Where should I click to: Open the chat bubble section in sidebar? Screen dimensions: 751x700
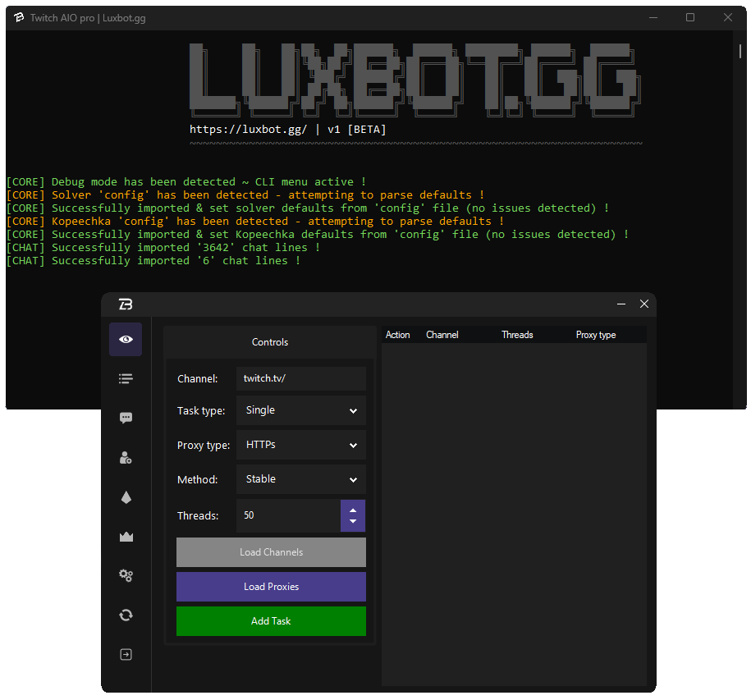point(126,418)
